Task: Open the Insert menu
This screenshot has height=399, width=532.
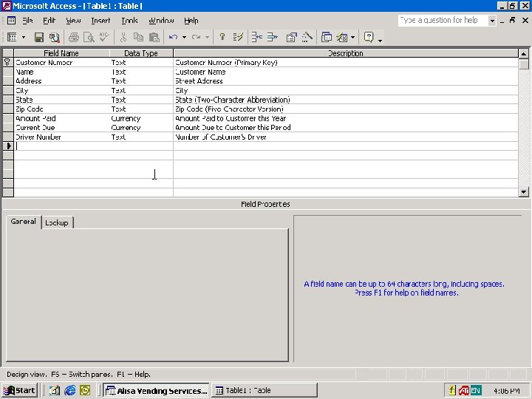Action: 100,21
